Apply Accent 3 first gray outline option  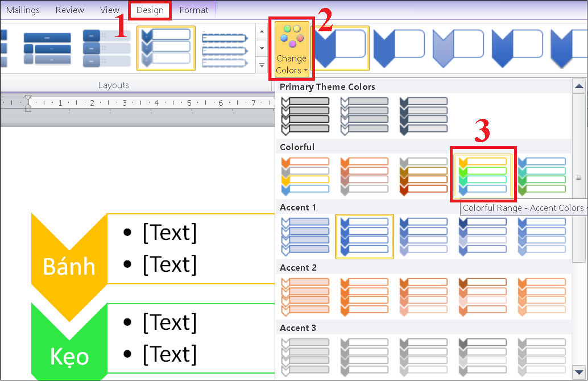(x=305, y=357)
